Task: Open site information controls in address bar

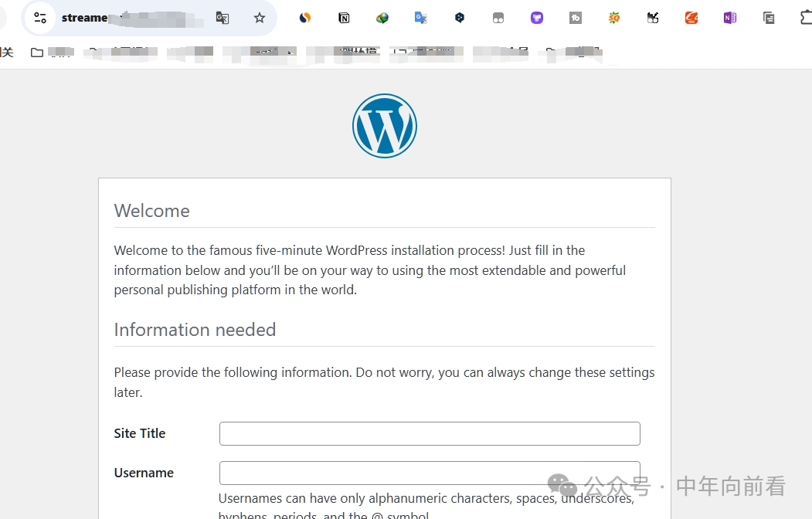Action: tap(40, 18)
